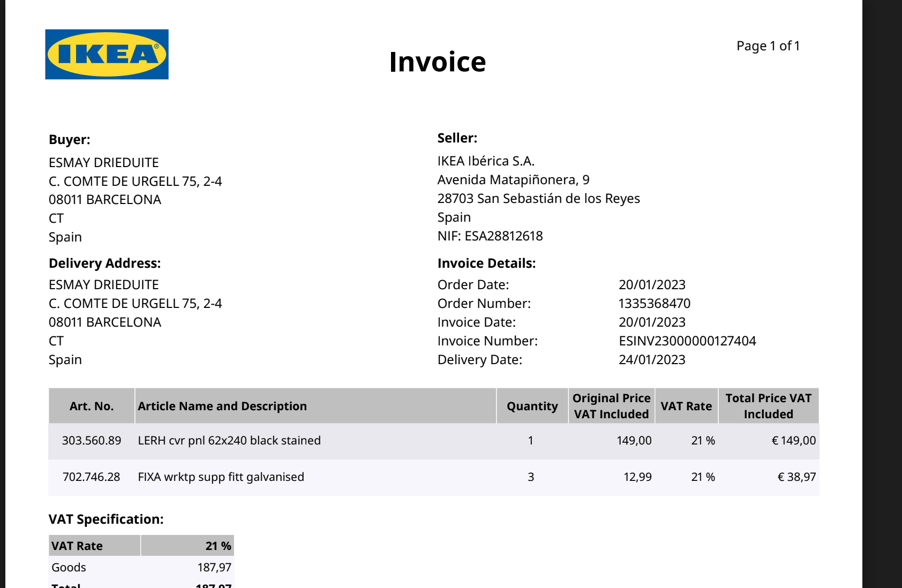
Task: Click the Seller section heading
Action: [457, 138]
